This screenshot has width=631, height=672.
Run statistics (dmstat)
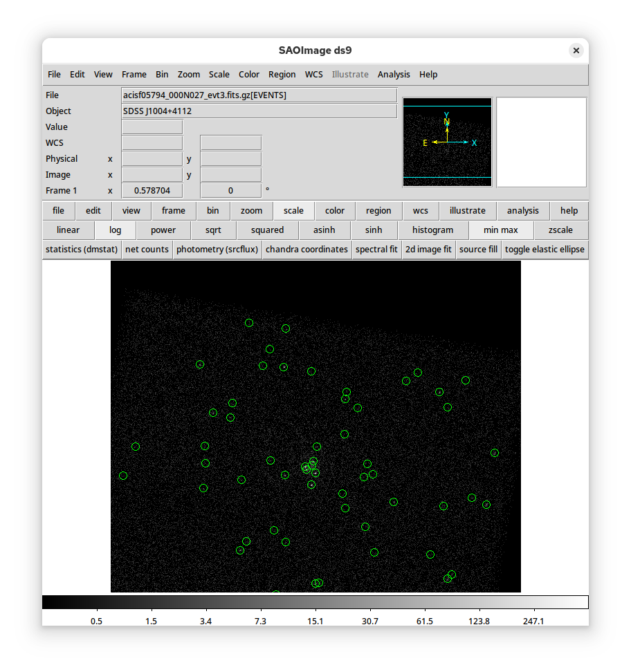point(82,250)
